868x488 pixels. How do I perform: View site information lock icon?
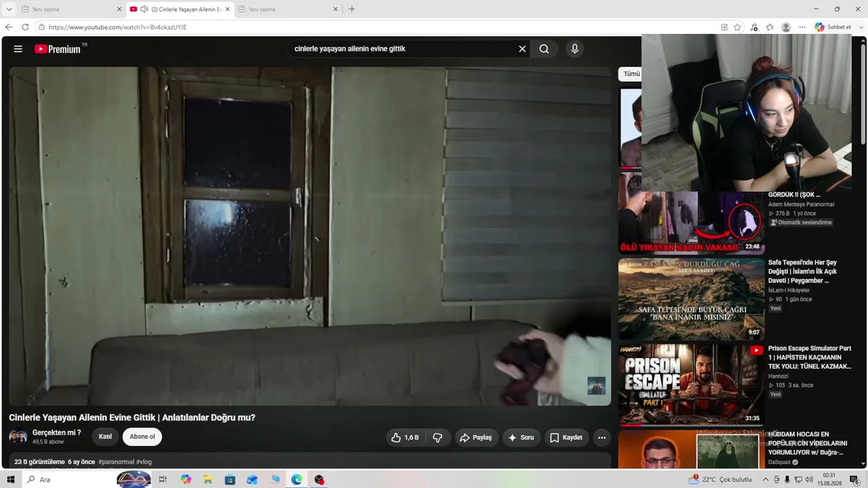pos(41,27)
